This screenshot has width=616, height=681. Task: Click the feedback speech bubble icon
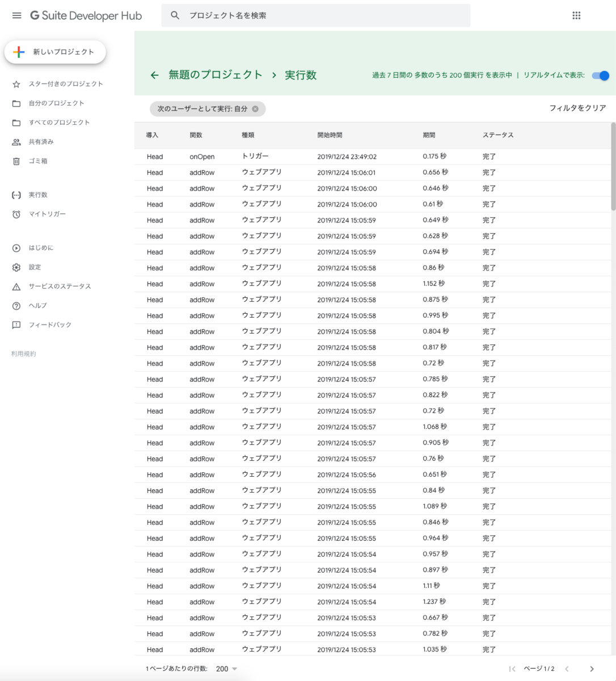point(16,325)
